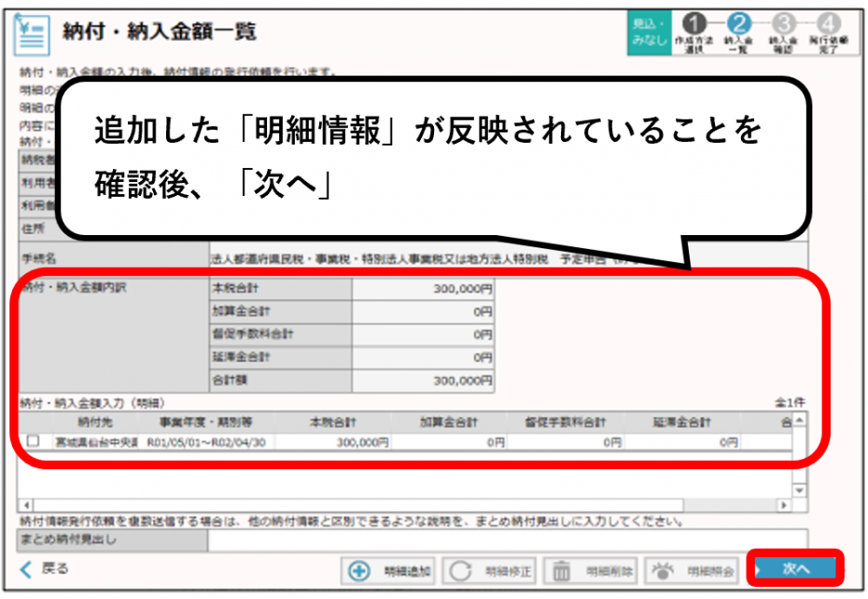
Task: Select step 4 発行依頼完了
Action: 829,21
